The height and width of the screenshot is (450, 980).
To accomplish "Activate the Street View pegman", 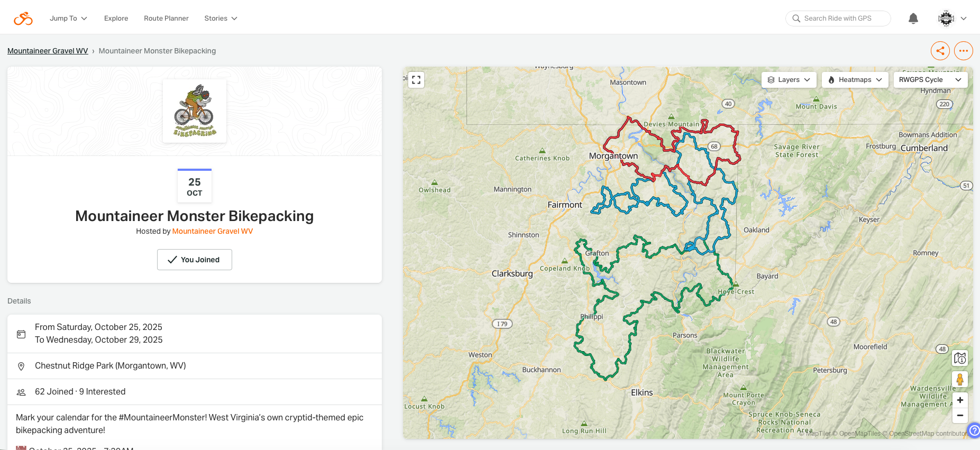I will tap(960, 379).
